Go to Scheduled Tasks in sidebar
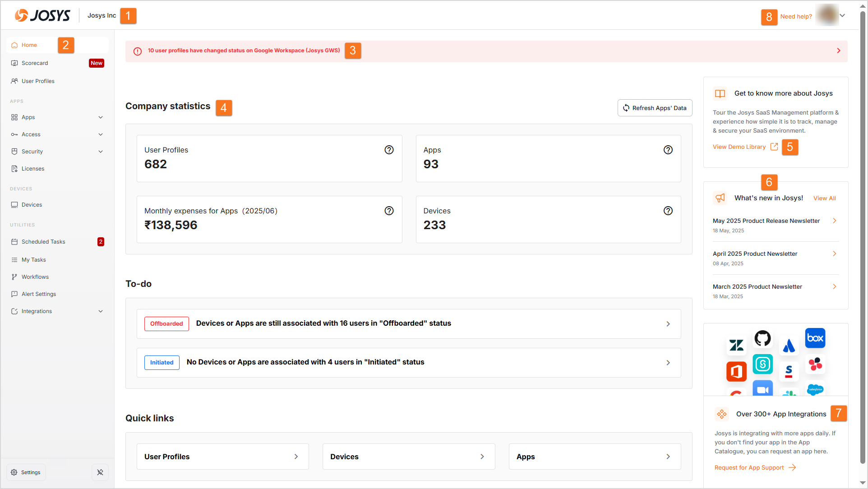The image size is (868, 489). tap(43, 242)
